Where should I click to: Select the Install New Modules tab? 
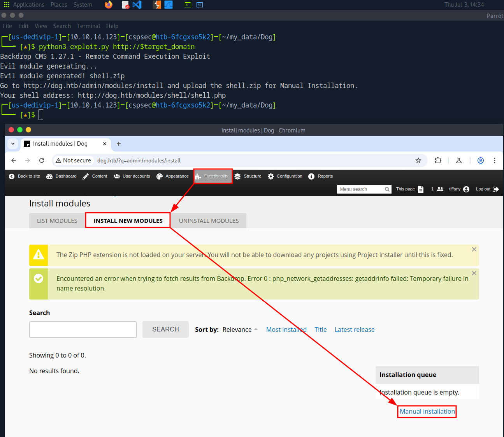tap(128, 221)
